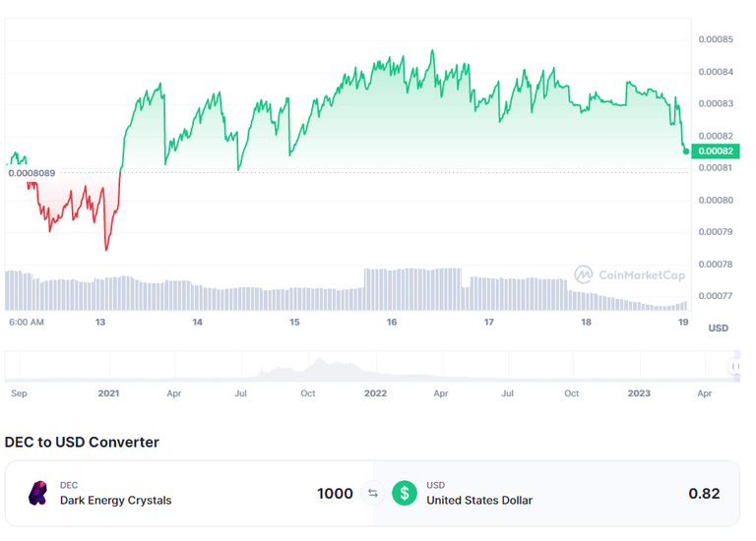The height and width of the screenshot is (541, 756).
Task: Click the 17 date label on time axis
Action: point(489,323)
